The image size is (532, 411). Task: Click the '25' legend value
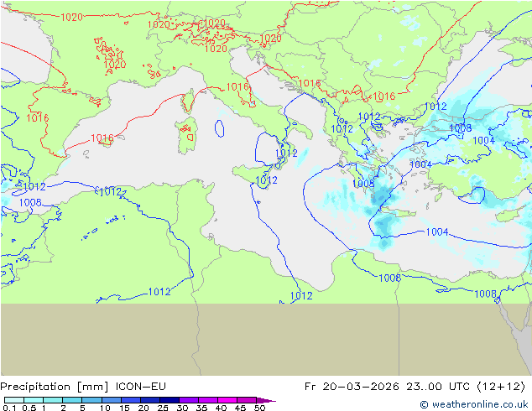point(163,408)
